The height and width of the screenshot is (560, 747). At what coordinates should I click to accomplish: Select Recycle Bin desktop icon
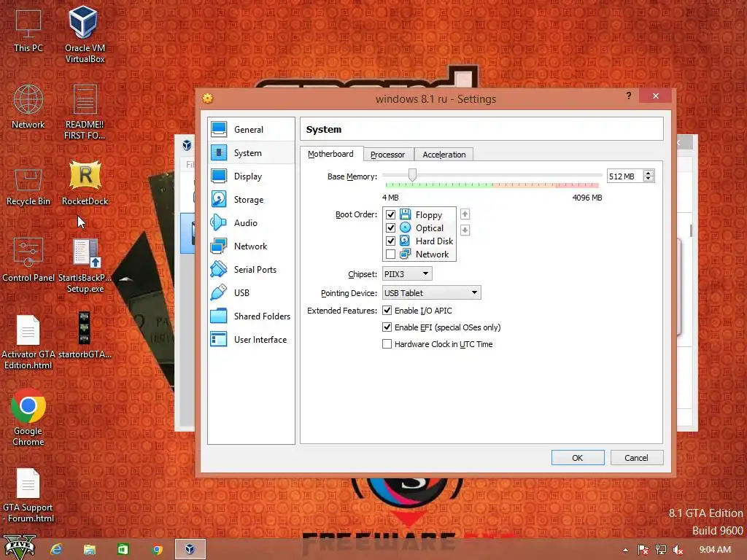coord(28,187)
